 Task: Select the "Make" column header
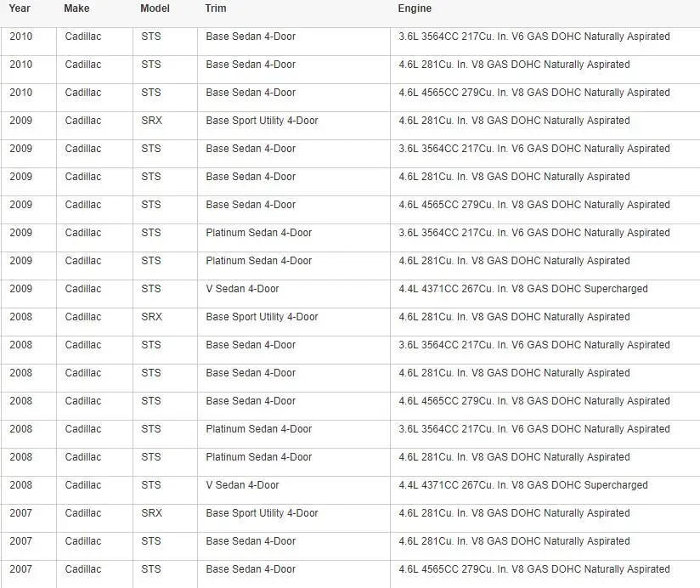[76, 8]
